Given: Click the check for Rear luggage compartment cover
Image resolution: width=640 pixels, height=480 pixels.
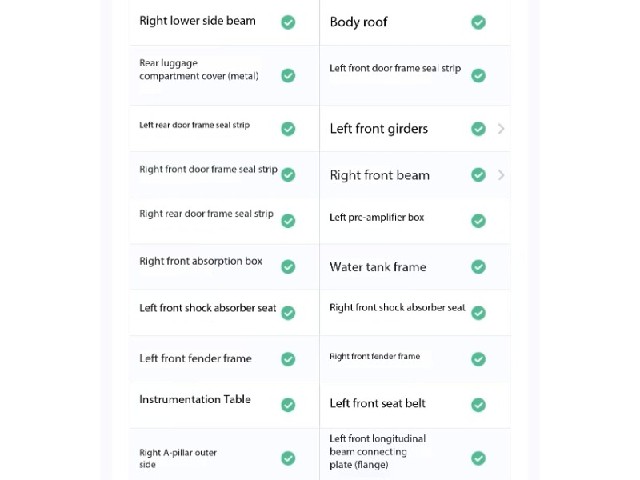Looking at the screenshot, I should (x=288, y=76).
